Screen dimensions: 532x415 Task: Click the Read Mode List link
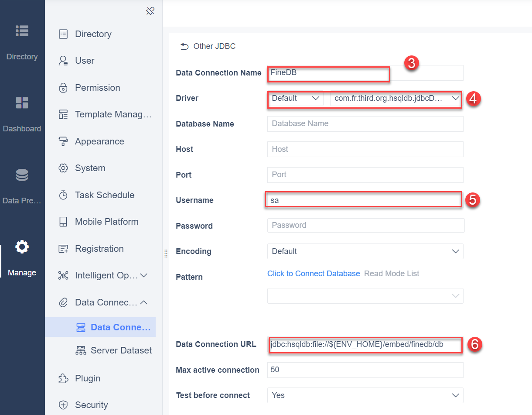pyautogui.click(x=392, y=274)
